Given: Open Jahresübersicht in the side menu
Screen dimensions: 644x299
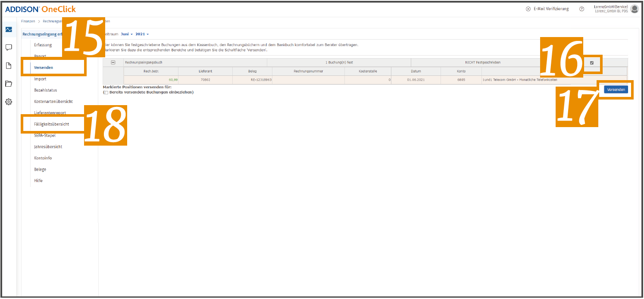Looking at the screenshot, I should (x=48, y=146).
